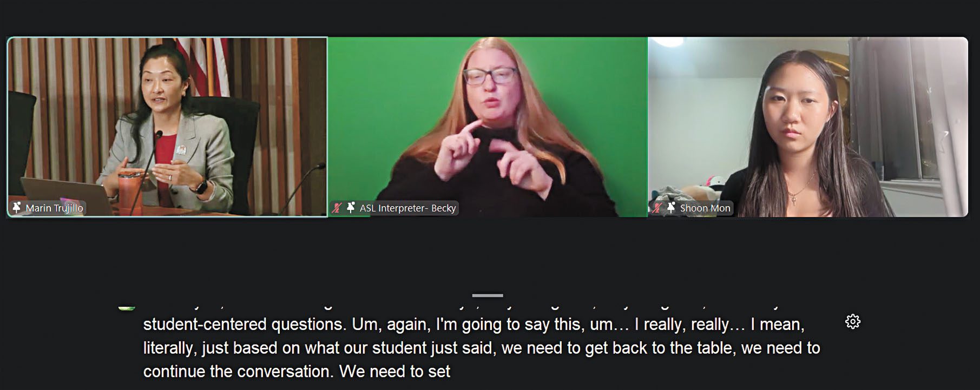Viewport: 980px width, 390px height.
Task: Click caption line starting 'literally, just based'
Action: (x=482, y=348)
